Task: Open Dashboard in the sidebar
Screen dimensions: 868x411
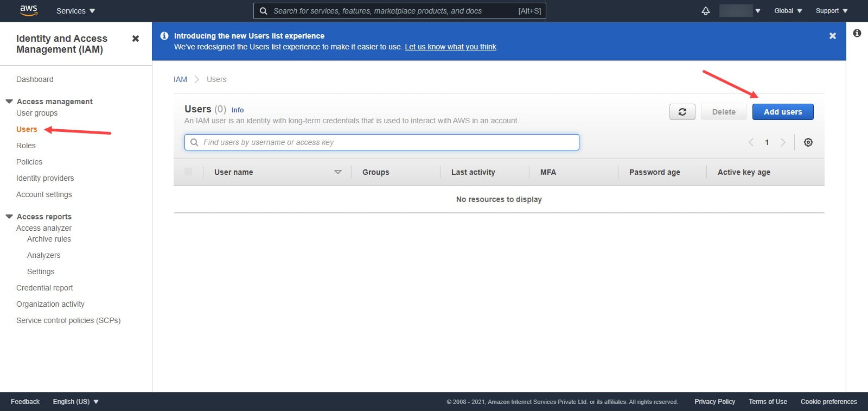Action: [35, 79]
